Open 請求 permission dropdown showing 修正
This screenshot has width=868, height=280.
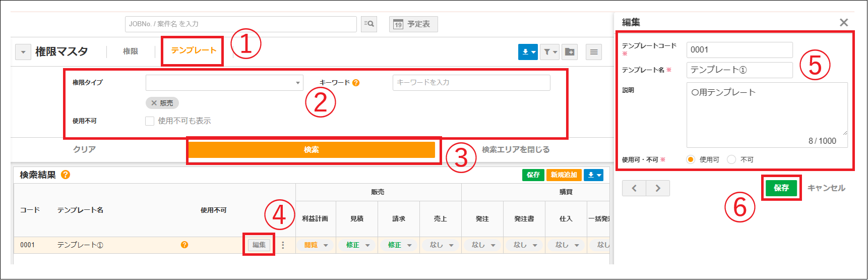click(x=399, y=245)
